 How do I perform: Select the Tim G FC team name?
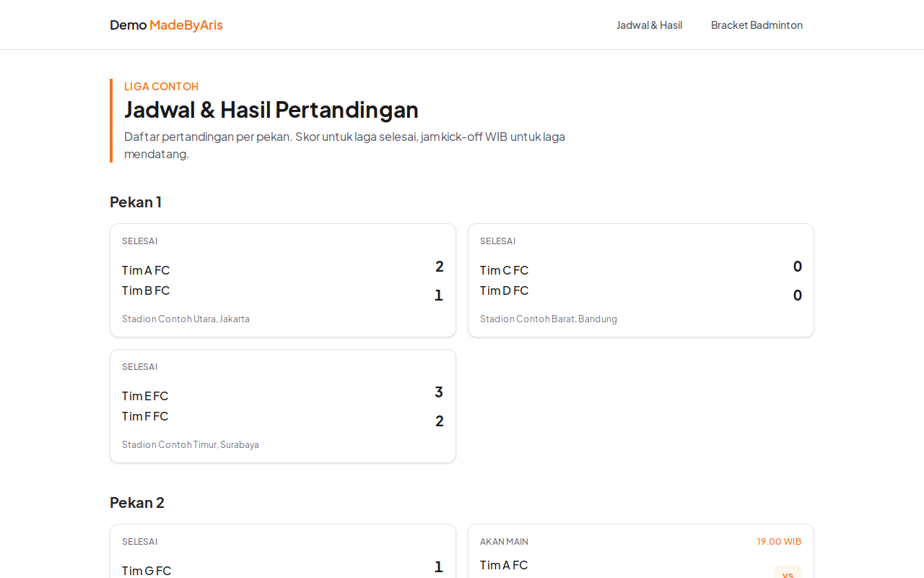tap(147, 571)
